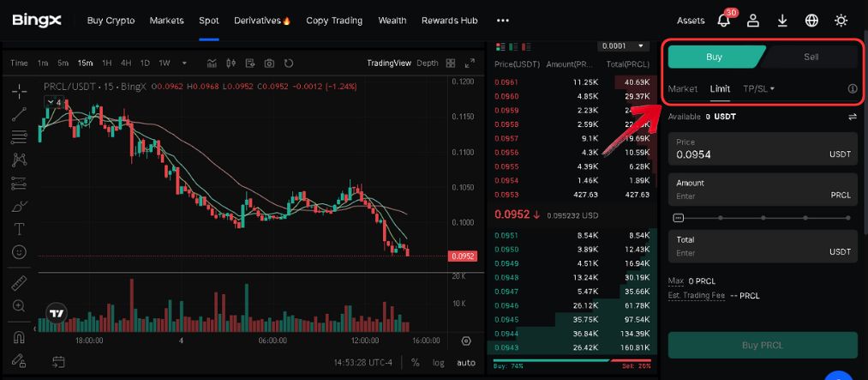
Task: Select the Buy tab
Action: click(x=714, y=57)
